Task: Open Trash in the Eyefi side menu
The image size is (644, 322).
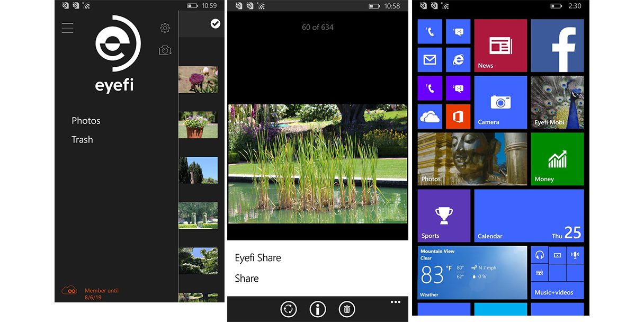Action: pyautogui.click(x=82, y=140)
